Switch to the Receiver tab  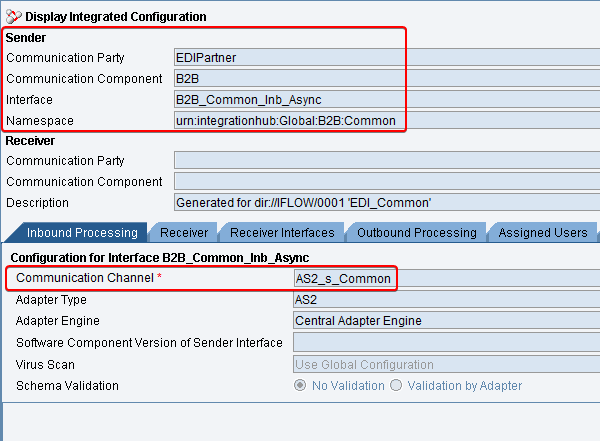coord(184,232)
